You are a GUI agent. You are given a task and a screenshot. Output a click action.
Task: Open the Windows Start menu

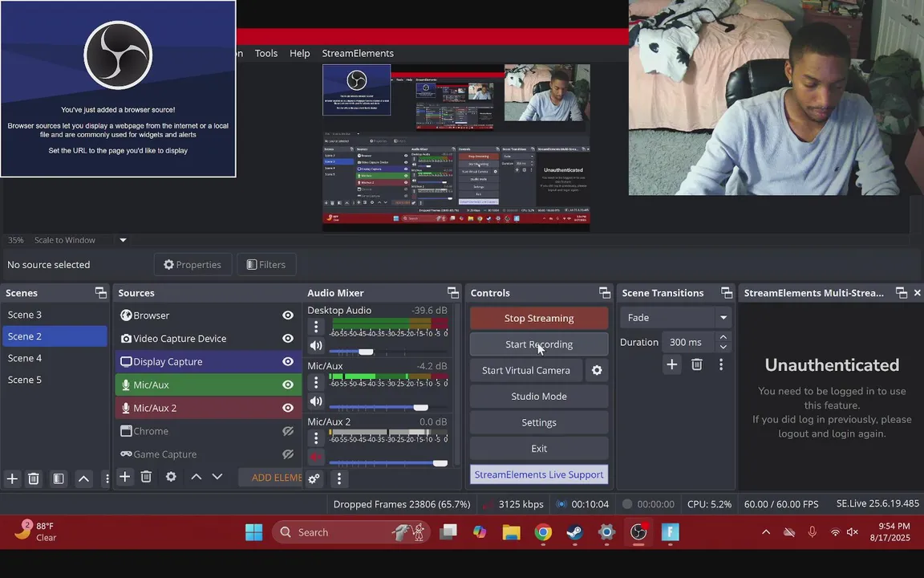[x=254, y=532]
